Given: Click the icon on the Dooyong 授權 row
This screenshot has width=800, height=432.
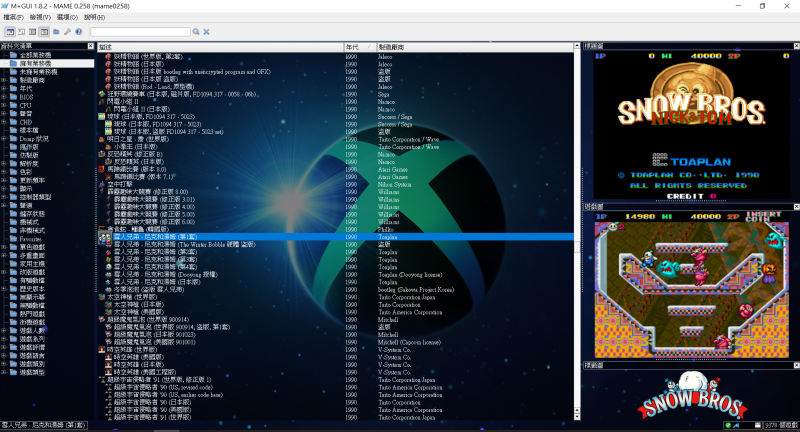Looking at the screenshot, I should coord(109,274).
